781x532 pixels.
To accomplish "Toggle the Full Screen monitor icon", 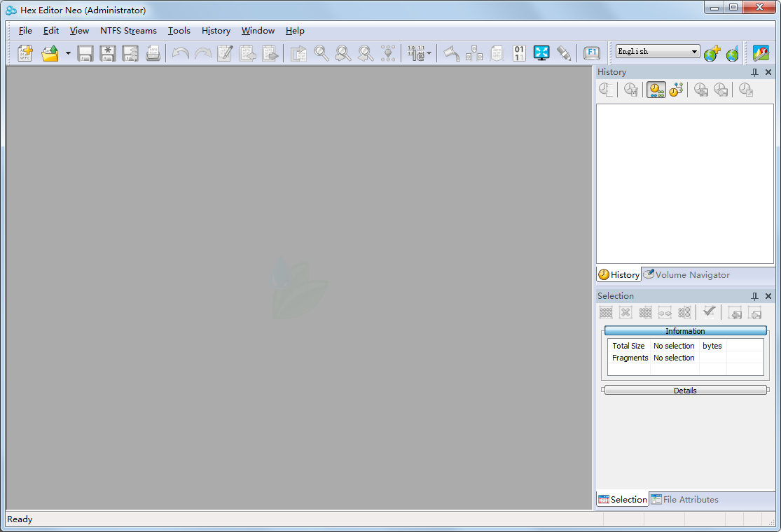I will (x=541, y=52).
